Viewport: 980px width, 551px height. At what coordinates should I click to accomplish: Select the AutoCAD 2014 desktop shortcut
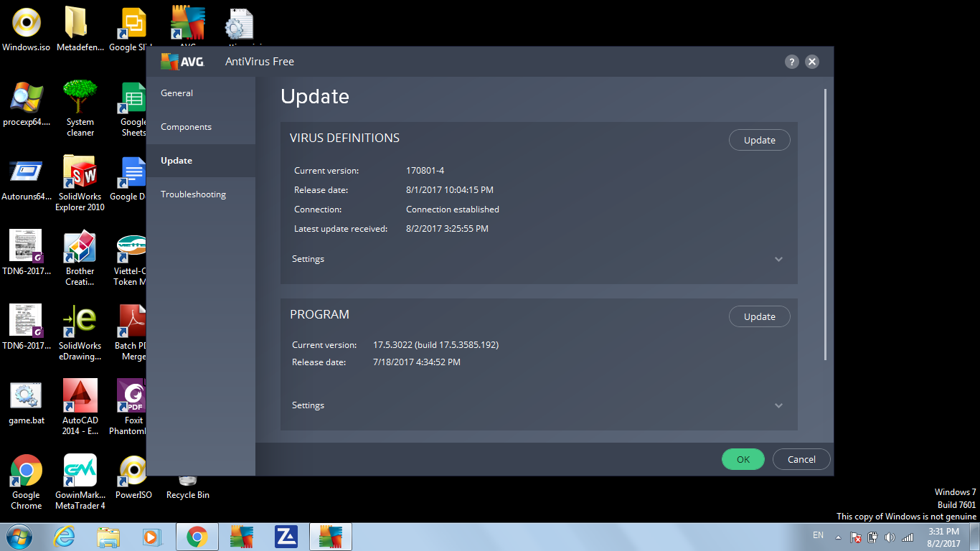80,408
